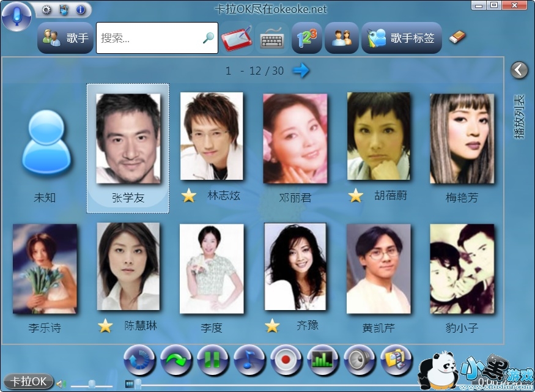The height and width of the screenshot is (392, 535).
Task: Click the speaker volume button
Action: pyautogui.click(x=360, y=360)
